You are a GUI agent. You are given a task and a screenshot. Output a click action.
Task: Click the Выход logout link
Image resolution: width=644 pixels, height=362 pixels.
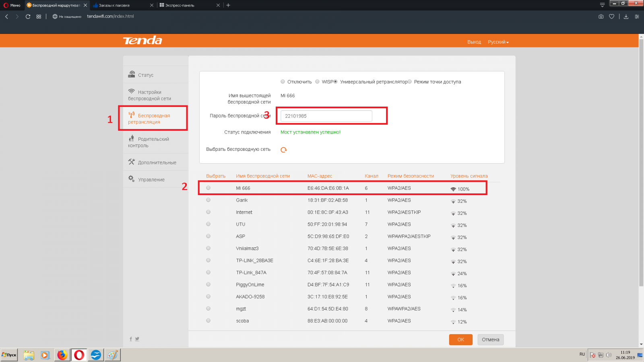474,42
